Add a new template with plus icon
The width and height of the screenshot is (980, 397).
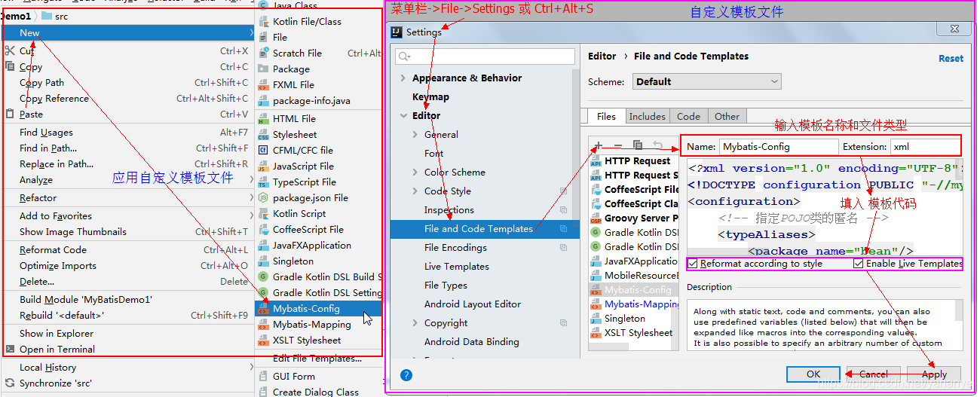click(599, 145)
